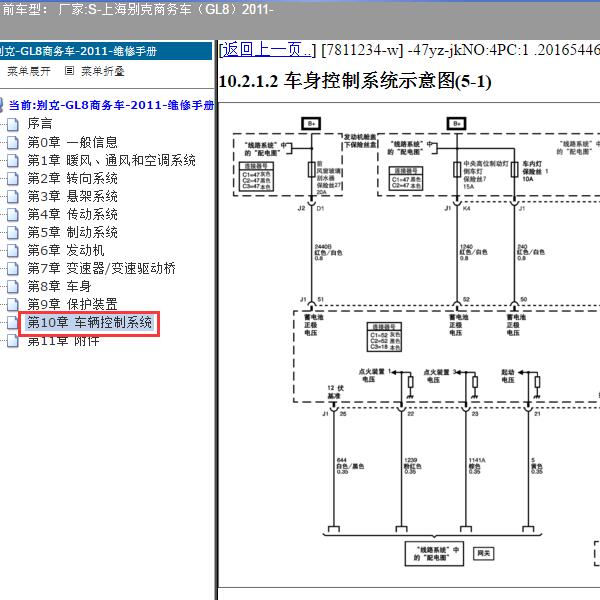
Task: Open 第2章 转向系统 chapter
Action: pyautogui.click(x=72, y=178)
